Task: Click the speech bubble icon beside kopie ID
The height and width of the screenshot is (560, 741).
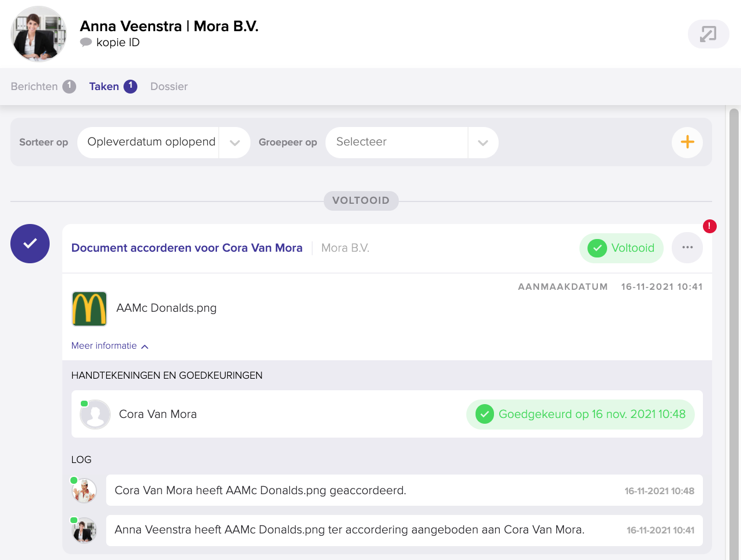Action: coord(86,42)
